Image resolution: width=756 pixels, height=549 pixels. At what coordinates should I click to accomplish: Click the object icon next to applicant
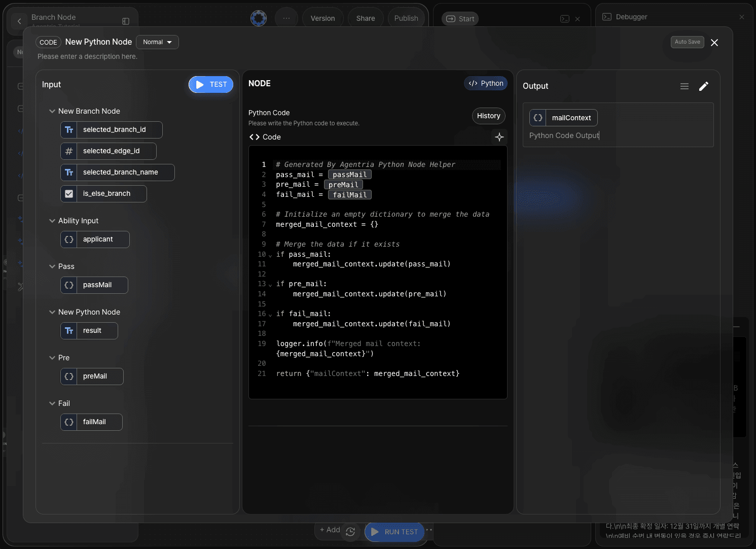click(69, 239)
